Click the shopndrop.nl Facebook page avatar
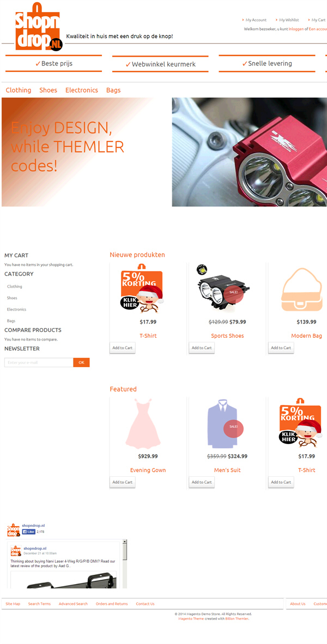 [x=14, y=530]
